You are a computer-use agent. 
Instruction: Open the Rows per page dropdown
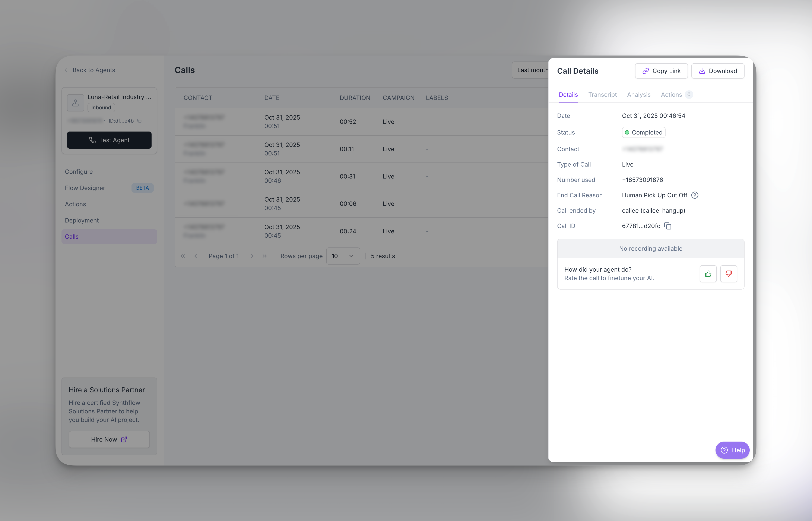click(x=343, y=256)
